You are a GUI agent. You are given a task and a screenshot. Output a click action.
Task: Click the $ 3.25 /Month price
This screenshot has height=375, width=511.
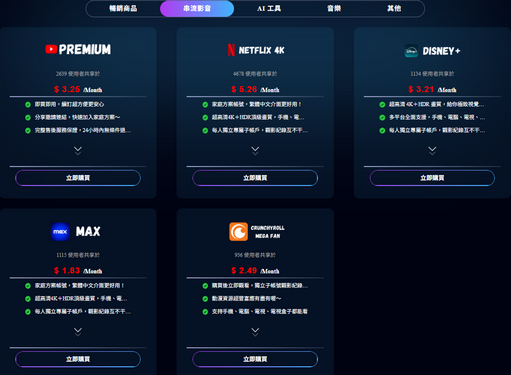tap(78, 89)
